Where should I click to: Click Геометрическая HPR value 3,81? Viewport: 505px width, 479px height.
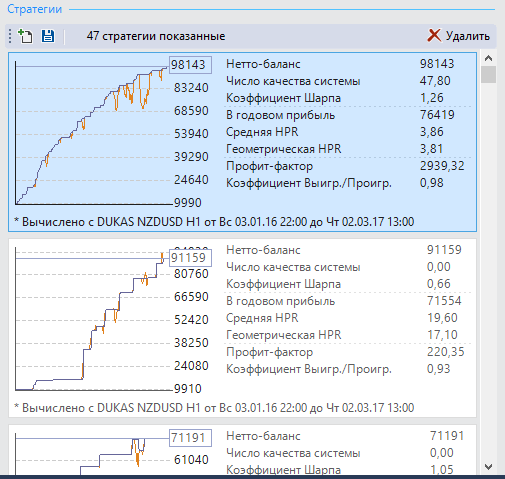[431, 149]
